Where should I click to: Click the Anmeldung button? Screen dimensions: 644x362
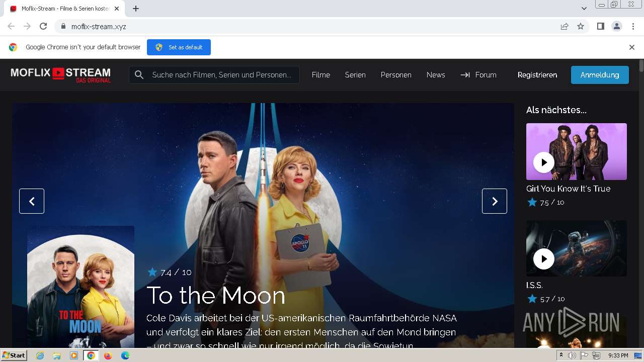click(x=600, y=75)
